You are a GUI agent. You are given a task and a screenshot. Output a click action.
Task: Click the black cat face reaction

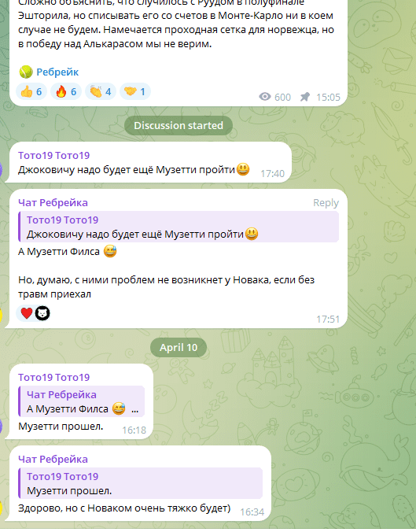pyautogui.click(x=42, y=312)
